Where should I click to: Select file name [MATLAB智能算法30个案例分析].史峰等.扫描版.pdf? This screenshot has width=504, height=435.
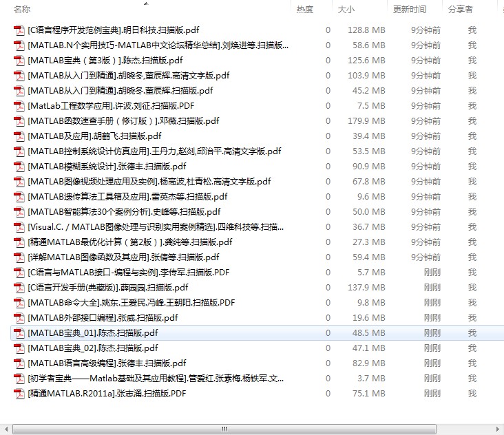coord(124,212)
